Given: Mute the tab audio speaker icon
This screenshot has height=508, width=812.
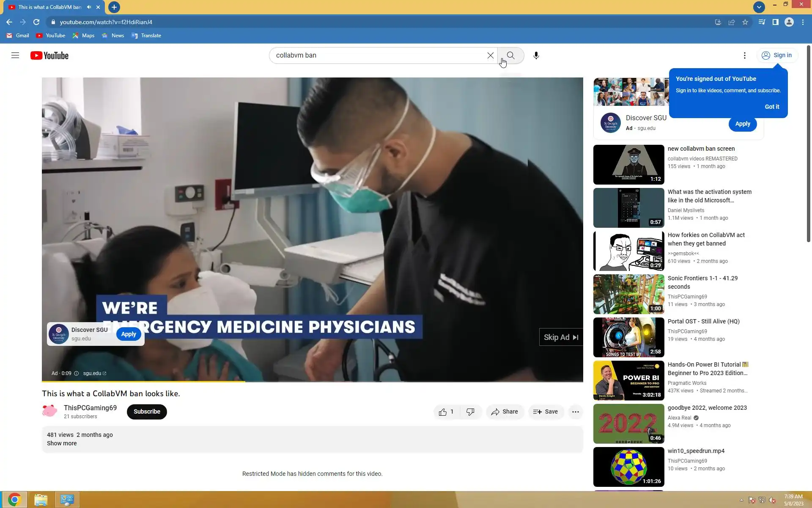Looking at the screenshot, I should pyautogui.click(x=89, y=7).
